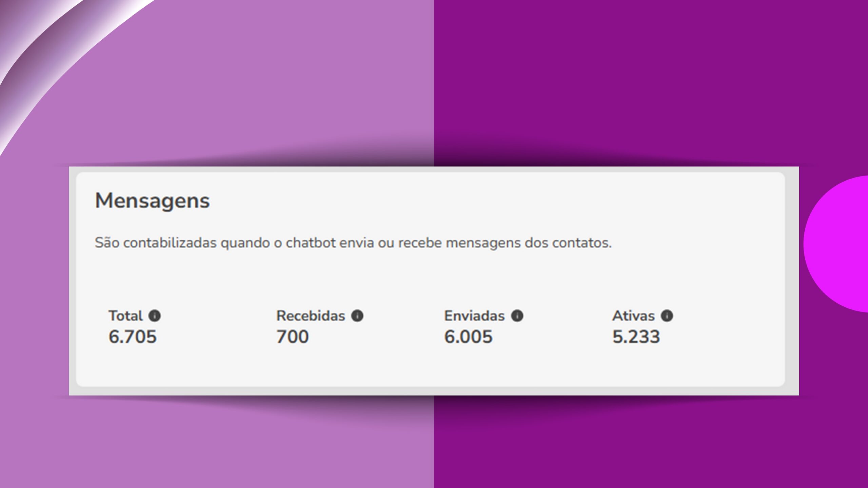Click the Mensagens card heading
Viewport: 868px width, 488px height.
152,201
